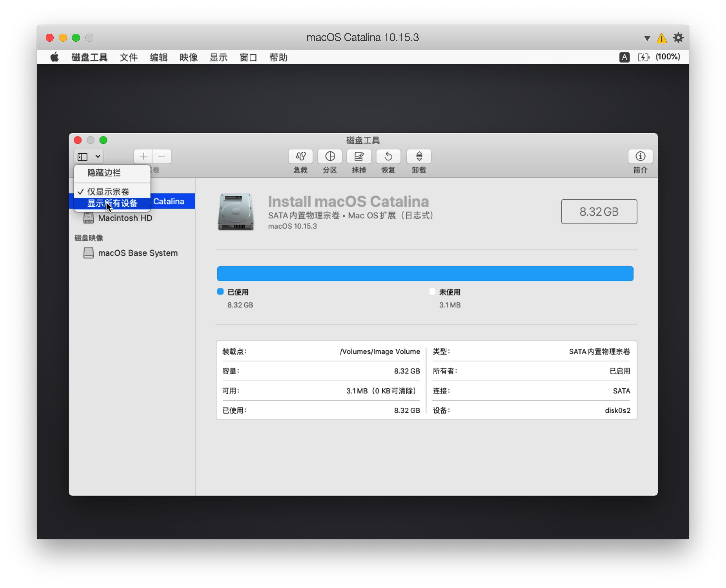Click the add volume plus button
726x588 pixels.
(x=143, y=156)
